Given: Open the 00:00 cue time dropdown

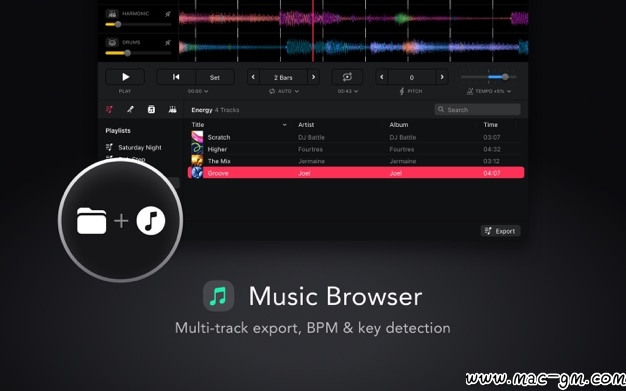Looking at the screenshot, I should (x=198, y=91).
